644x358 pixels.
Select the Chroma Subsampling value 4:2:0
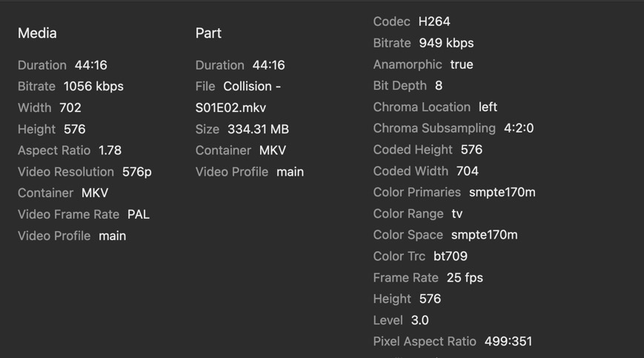pos(519,129)
